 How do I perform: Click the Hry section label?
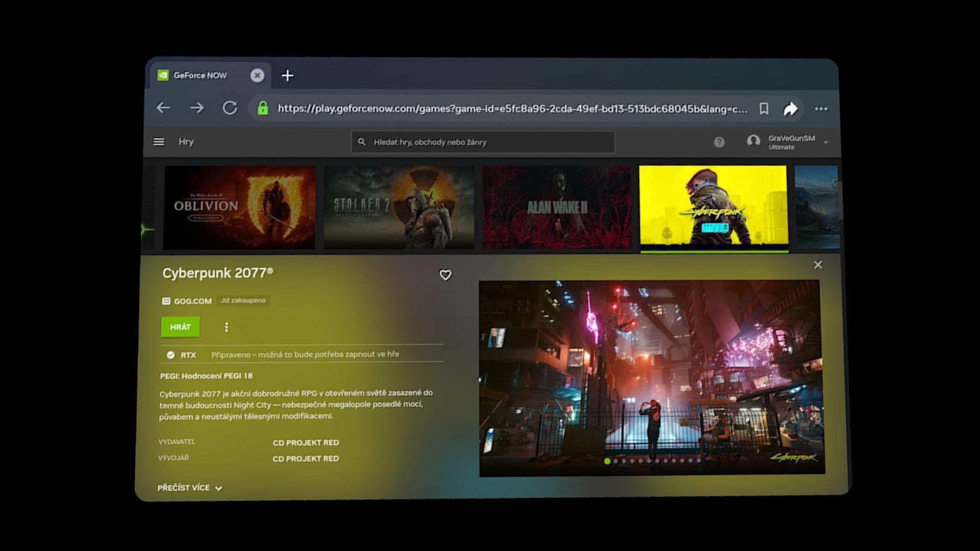tap(186, 141)
